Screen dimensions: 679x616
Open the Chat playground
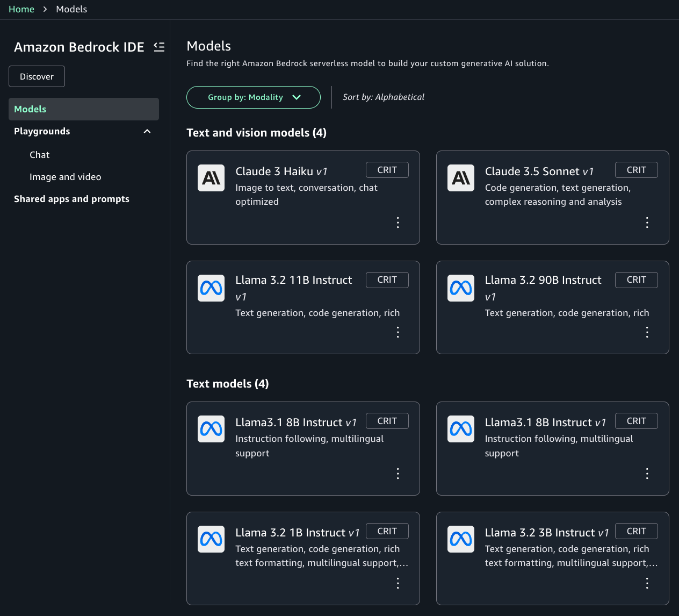tap(40, 155)
